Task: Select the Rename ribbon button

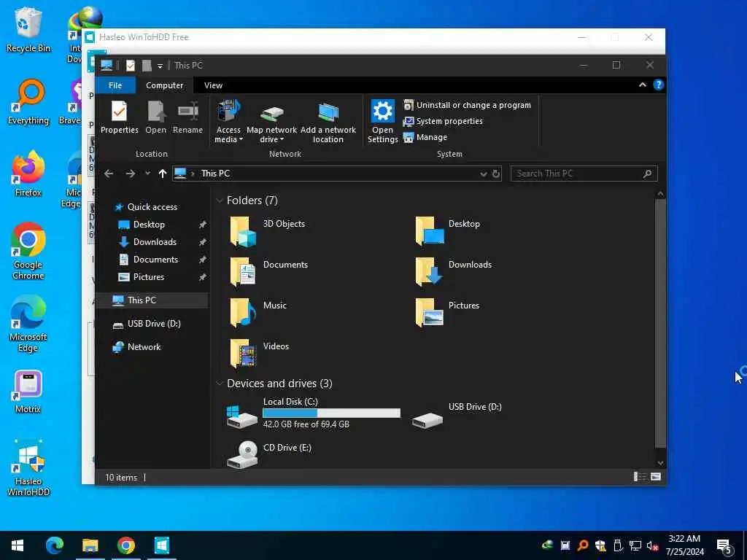Action: pyautogui.click(x=187, y=117)
